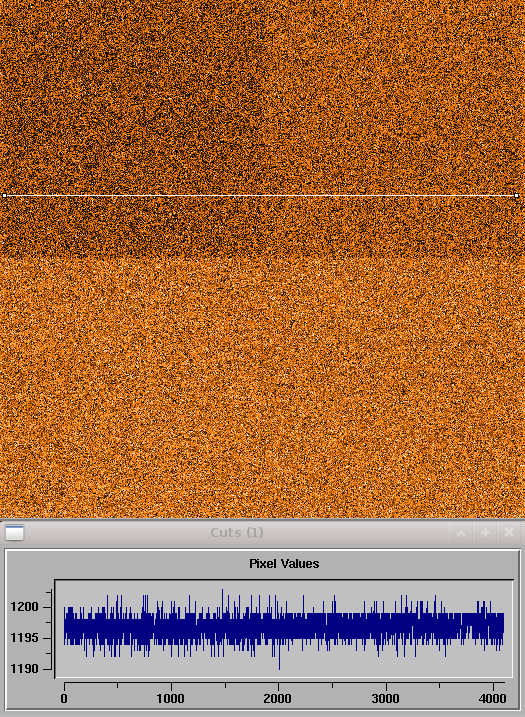Click the 4000 label on the x-axis
The height and width of the screenshot is (717, 525).
[493, 699]
